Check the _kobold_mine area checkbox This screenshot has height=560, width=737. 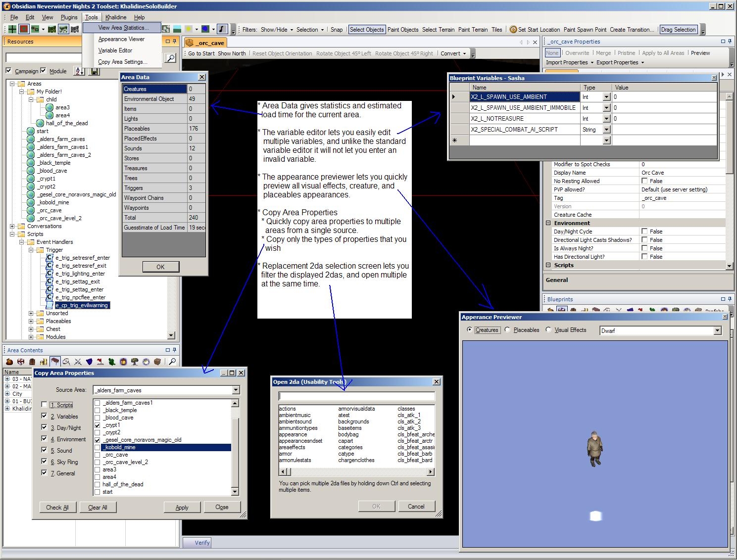tap(98, 447)
